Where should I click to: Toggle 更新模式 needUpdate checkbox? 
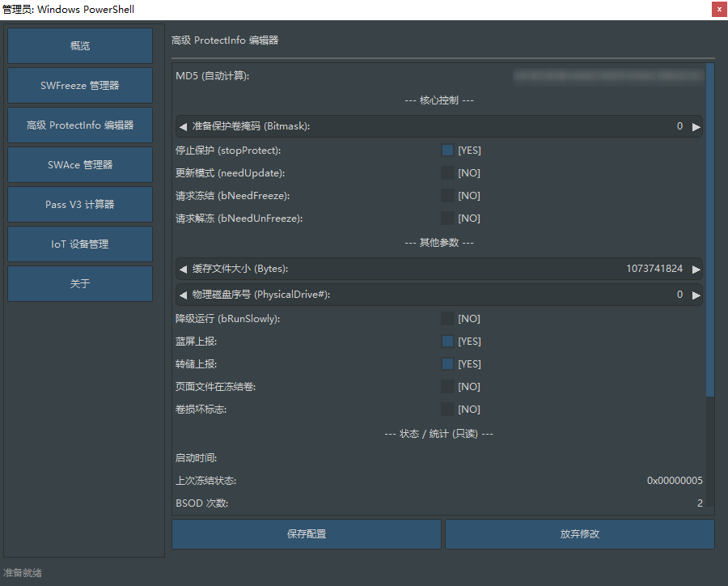point(447,173)
